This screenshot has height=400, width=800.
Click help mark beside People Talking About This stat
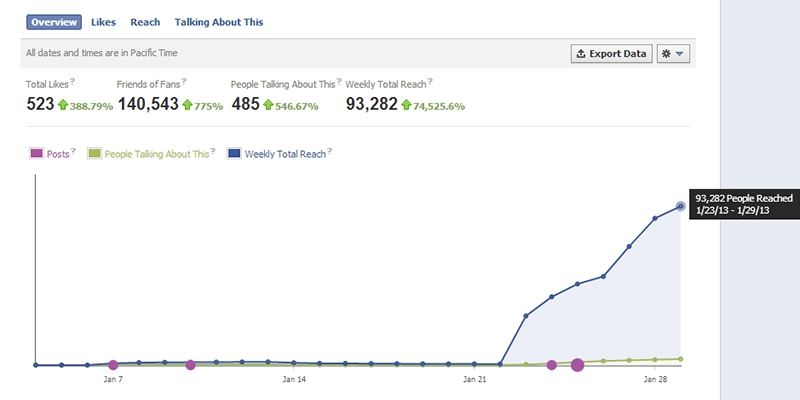pyautogui.click(x=339, y=81)
